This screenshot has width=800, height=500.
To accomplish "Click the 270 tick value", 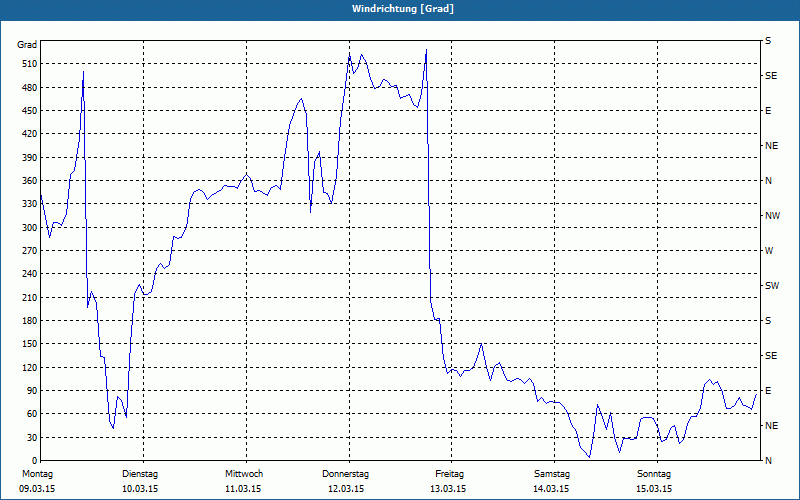I will coord(30,251).
